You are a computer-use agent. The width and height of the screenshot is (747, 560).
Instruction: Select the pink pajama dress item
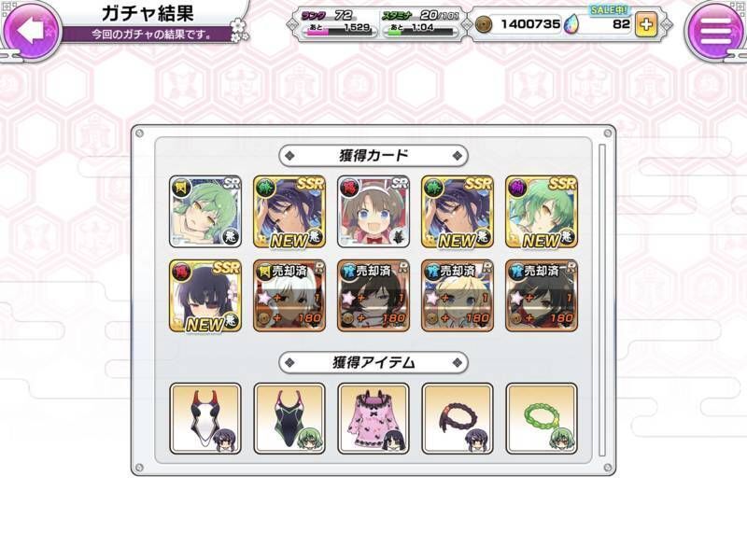click(373, 418)
